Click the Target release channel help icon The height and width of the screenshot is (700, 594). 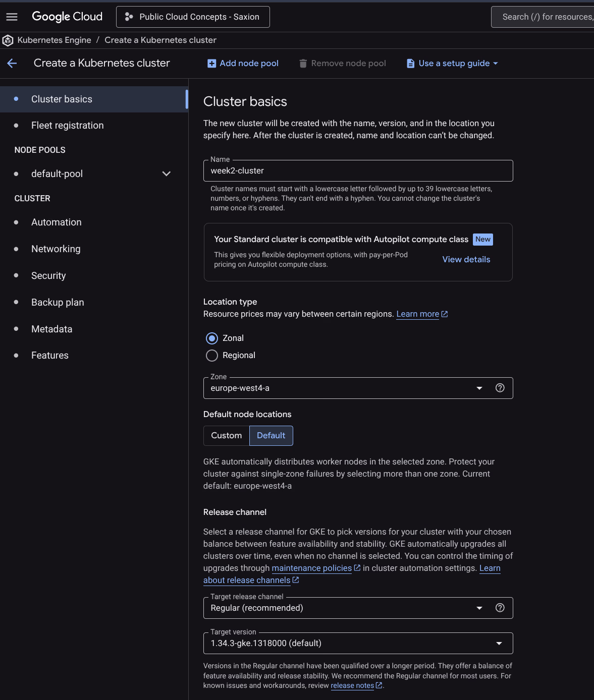point(500,608)
